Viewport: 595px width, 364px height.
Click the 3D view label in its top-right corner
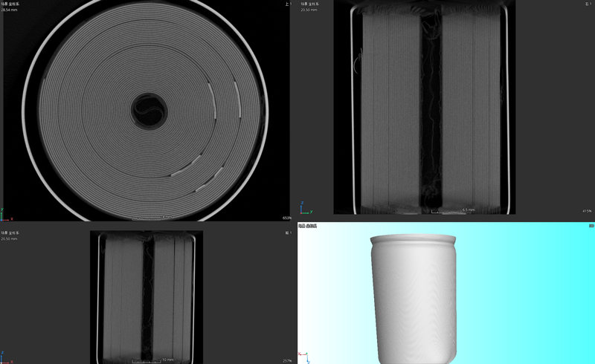(x=591, y=225)
